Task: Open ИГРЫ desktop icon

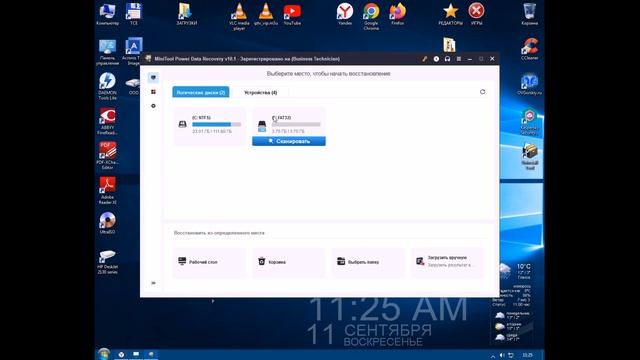Action: tap(476, 14)
